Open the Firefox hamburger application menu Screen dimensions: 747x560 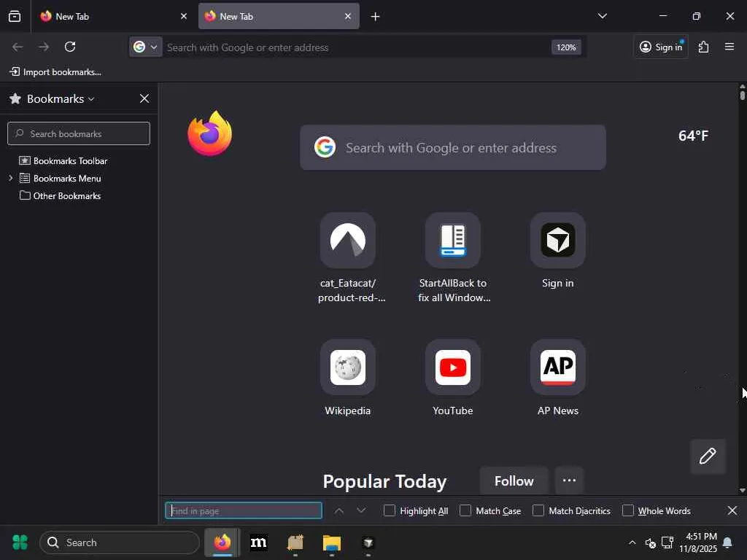coord(729,47)
